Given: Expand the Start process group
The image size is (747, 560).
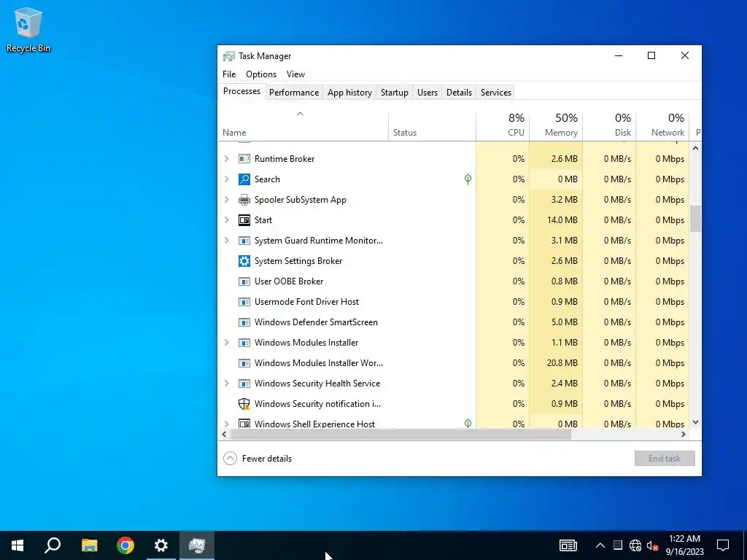Looking at the screenshot, I should pyautogui.click(x=227, y=220).
